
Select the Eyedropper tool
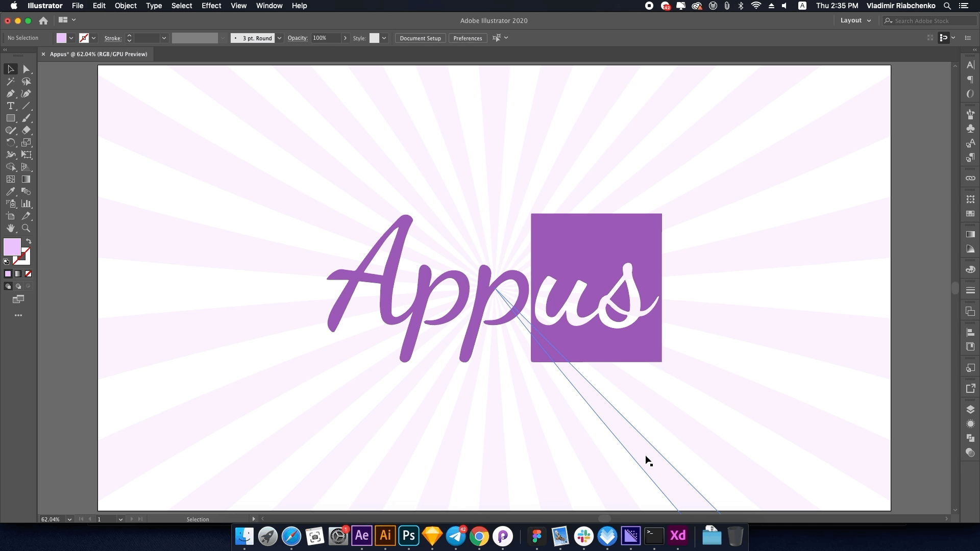(10, 191)
